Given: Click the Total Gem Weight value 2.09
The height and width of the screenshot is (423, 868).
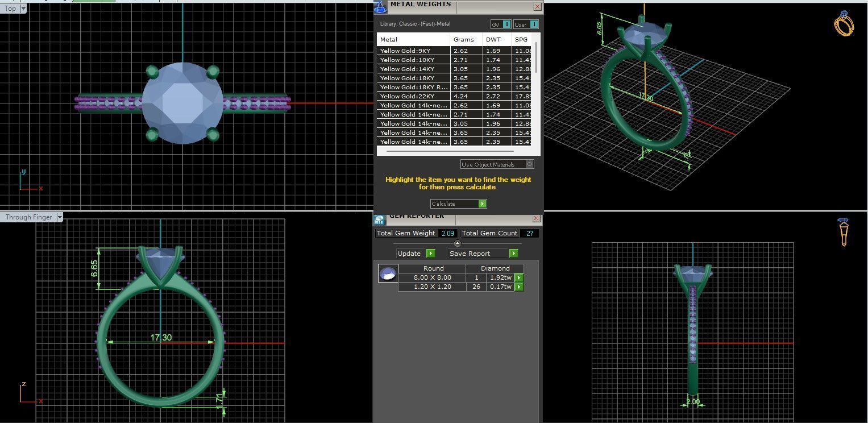Looking at the screenshot, I should click(x=447, y=233).
